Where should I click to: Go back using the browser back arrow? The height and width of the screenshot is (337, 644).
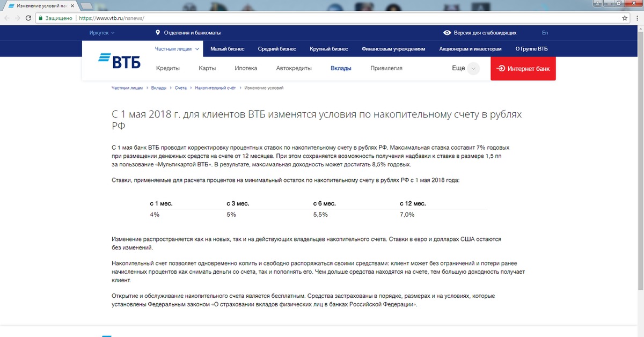6,18
